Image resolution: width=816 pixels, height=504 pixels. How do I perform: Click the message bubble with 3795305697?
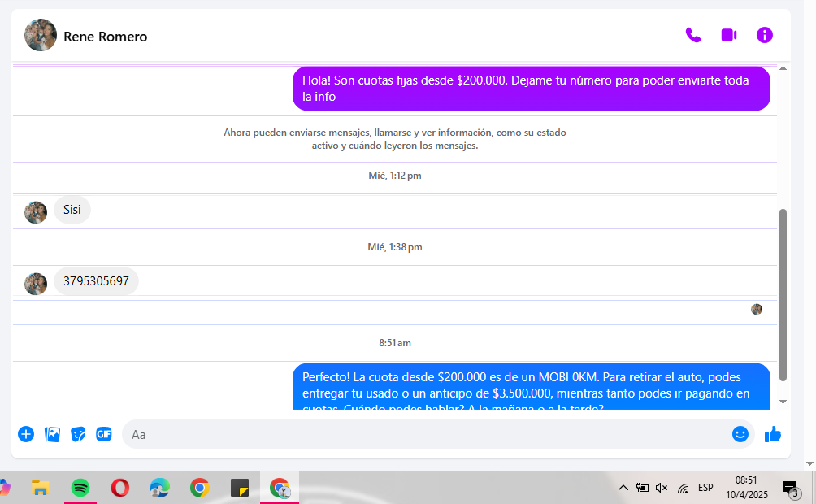[x=96, y=281]
